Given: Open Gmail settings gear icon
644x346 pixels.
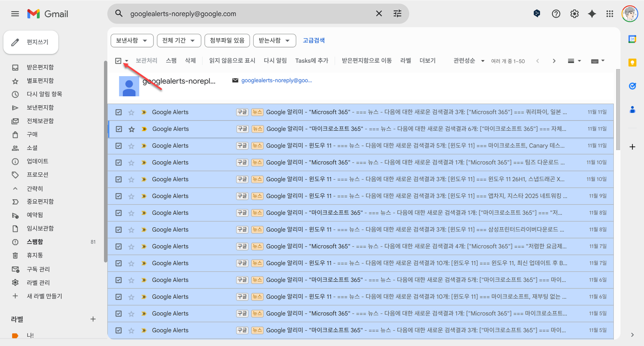Looking at the screenshot, I should point(574,14).
